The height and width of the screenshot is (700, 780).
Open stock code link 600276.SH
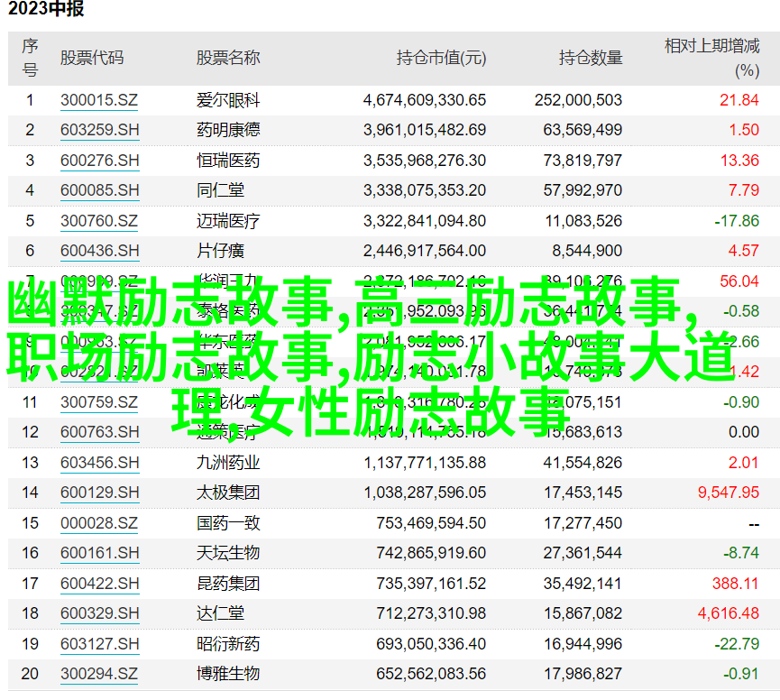pyautogui.click(x=99, y=161)
